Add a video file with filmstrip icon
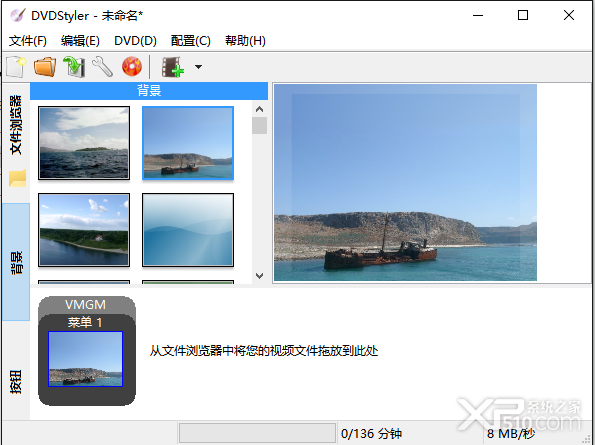This screenshot has height=445, width=595. click(x=173, y=67)
